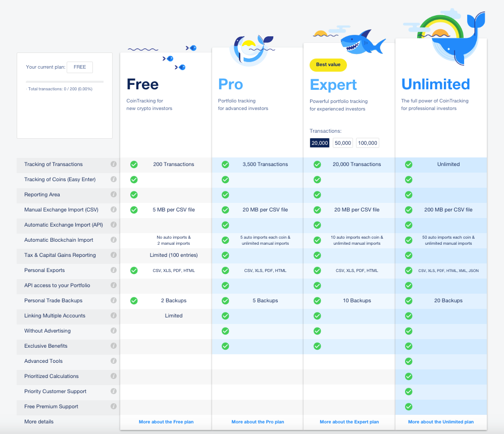Click the 'More details' row label
The image size is (504, 434).
click(x=39, y=421)
